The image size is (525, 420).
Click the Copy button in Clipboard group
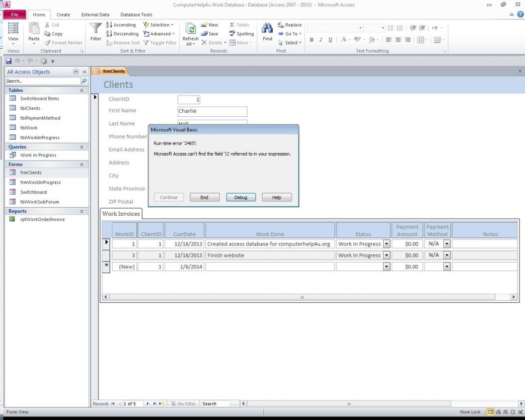[x=53, y=34]
